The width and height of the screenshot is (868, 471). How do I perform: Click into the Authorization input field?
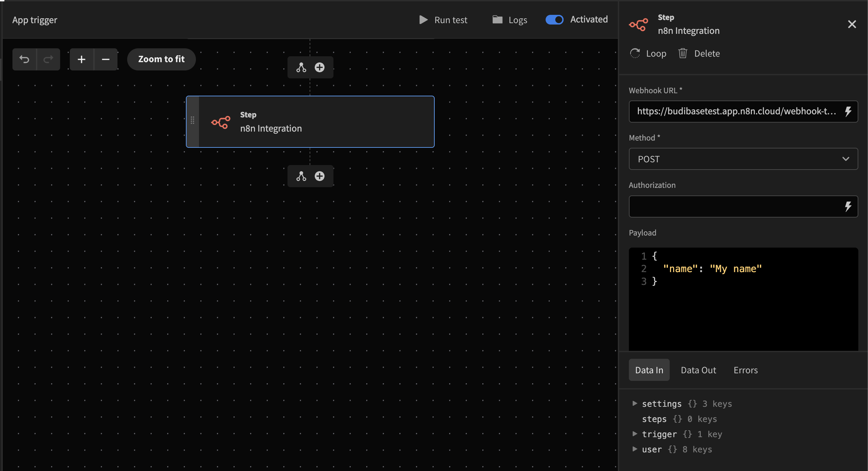pos(733,206)
